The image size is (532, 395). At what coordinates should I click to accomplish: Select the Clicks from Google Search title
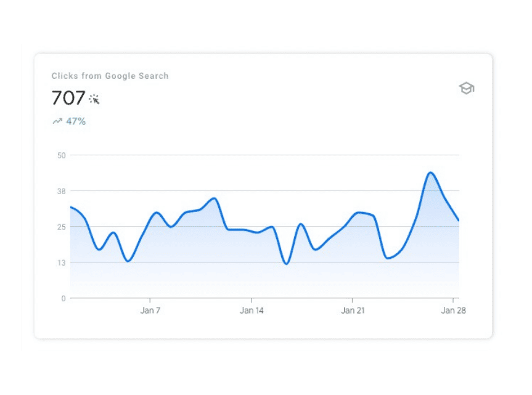coord(110,76)
